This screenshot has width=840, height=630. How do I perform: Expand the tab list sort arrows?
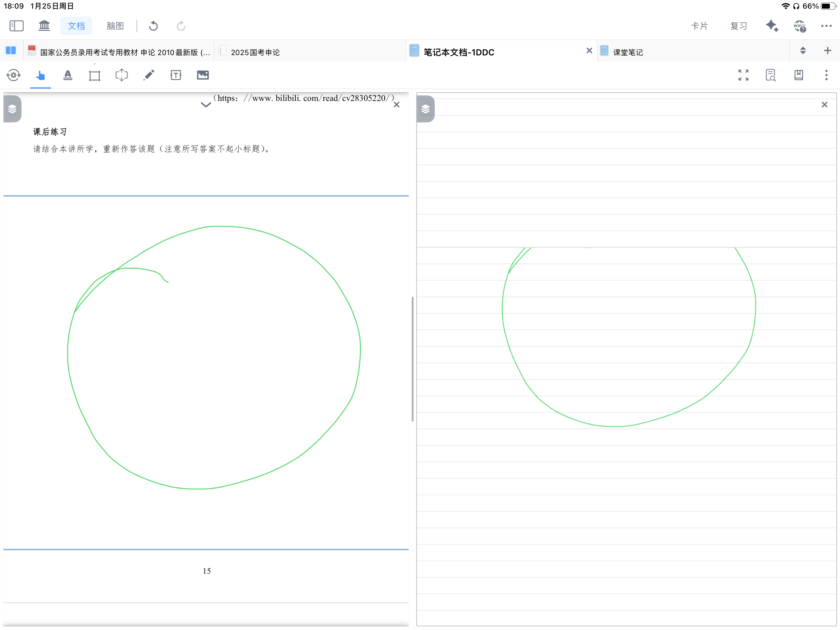[x=803, y=50]
